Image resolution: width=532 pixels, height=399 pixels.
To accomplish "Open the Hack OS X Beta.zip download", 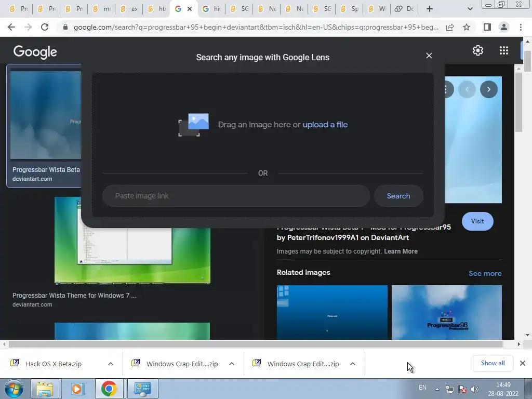I will pyautogui.click(x=54, y=364).
